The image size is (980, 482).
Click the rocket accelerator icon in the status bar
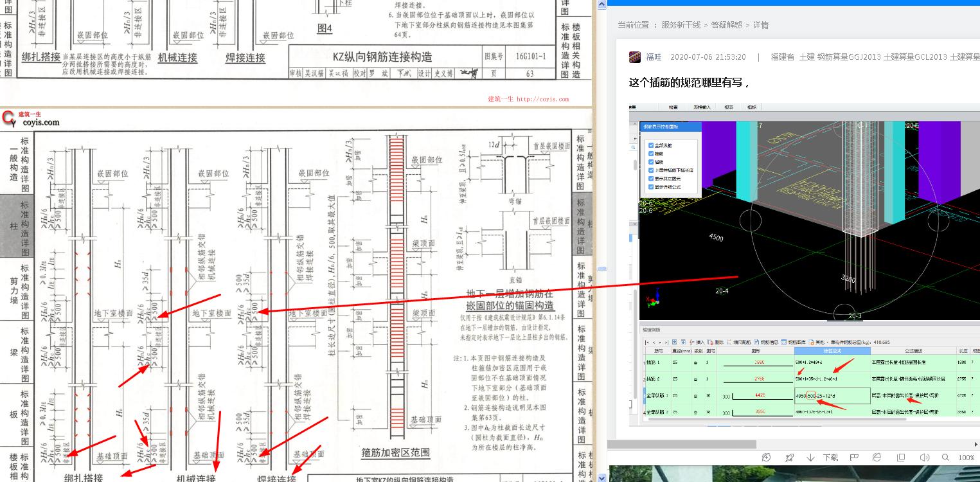click(789, 458)
